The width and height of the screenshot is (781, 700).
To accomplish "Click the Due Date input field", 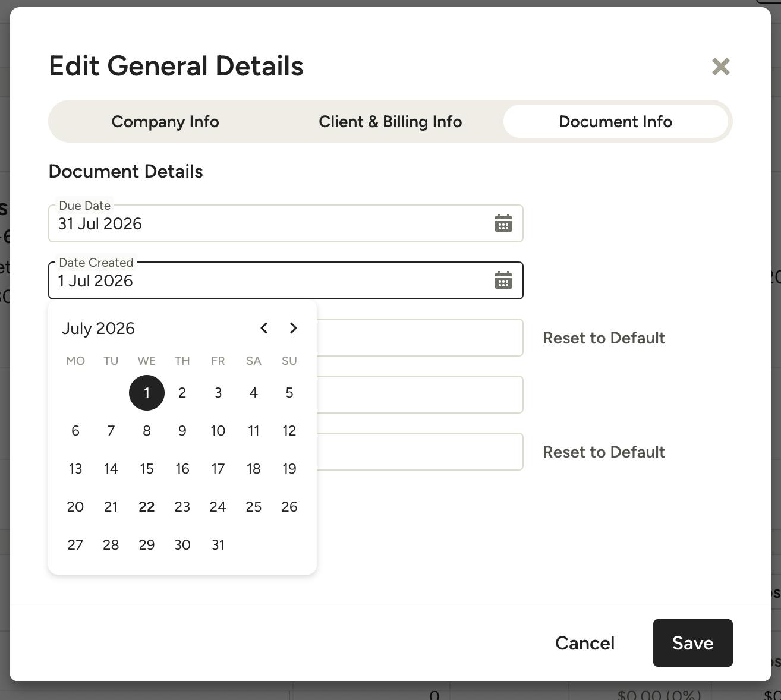I will (286, 223).
